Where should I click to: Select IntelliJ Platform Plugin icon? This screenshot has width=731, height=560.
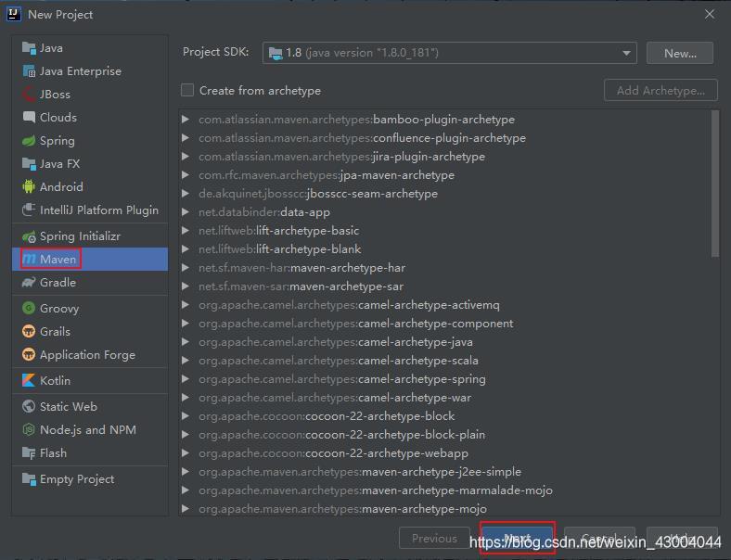(x=29, y=210)
